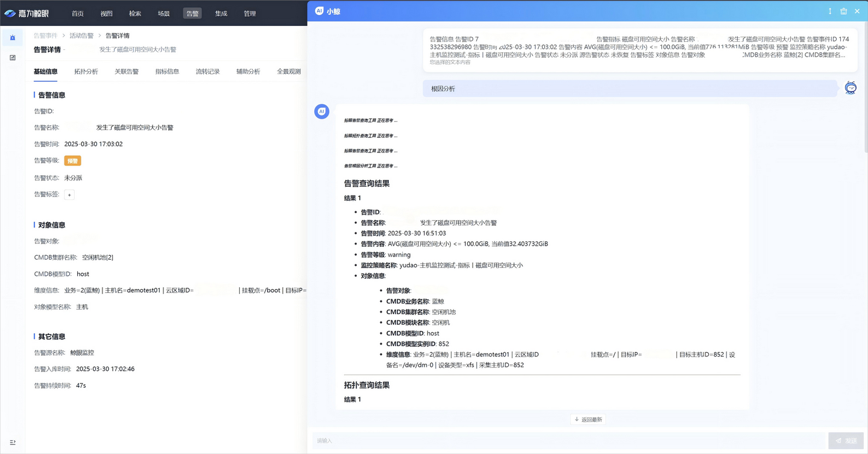Click the 其它信息 section heading

tap(51, 337)
